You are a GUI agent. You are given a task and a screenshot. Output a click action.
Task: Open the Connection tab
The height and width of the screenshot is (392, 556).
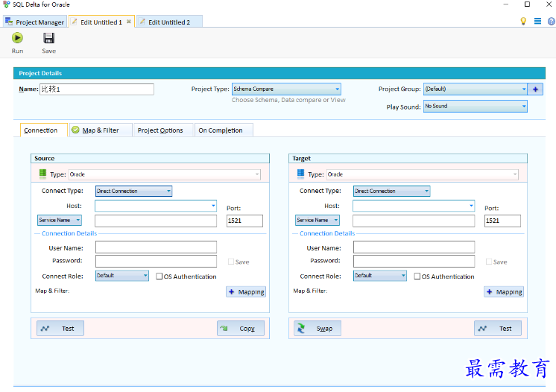44,130
